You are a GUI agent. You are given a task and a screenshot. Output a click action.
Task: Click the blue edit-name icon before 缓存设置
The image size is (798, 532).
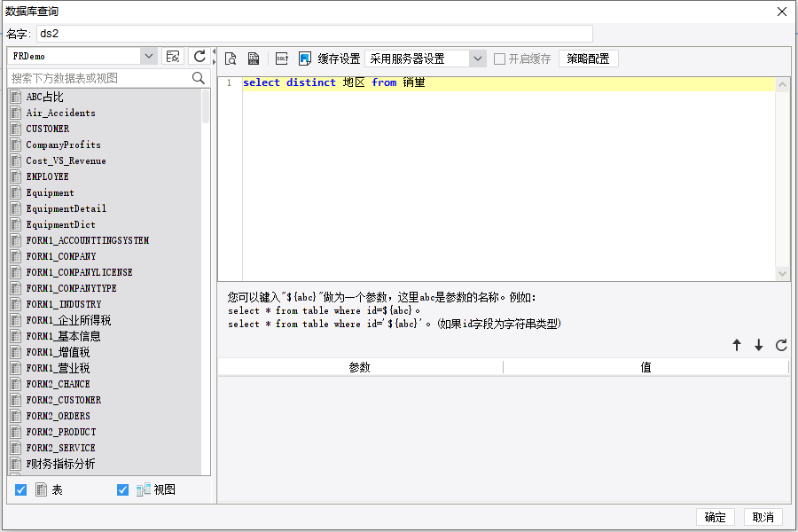pyautogui.click(x=305, y=59)
